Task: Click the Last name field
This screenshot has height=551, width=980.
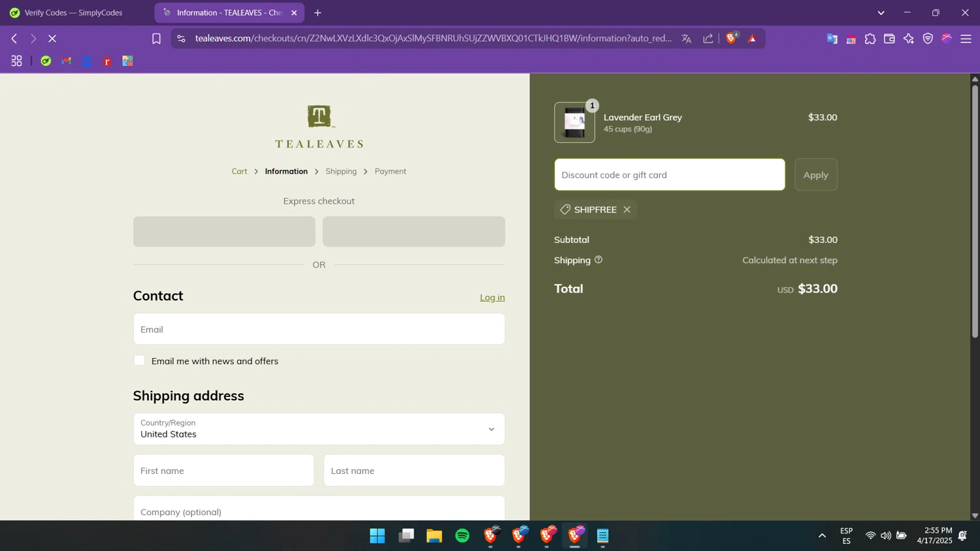Action: (414, 471)
